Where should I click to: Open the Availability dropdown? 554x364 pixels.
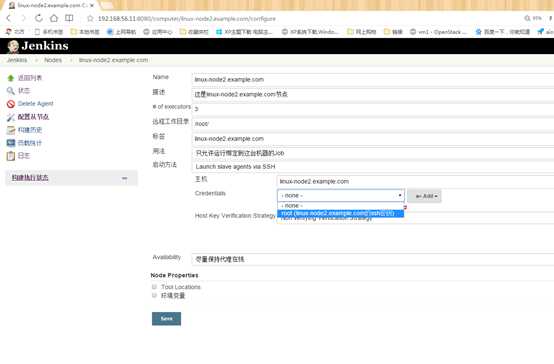(x=373, y=259)
